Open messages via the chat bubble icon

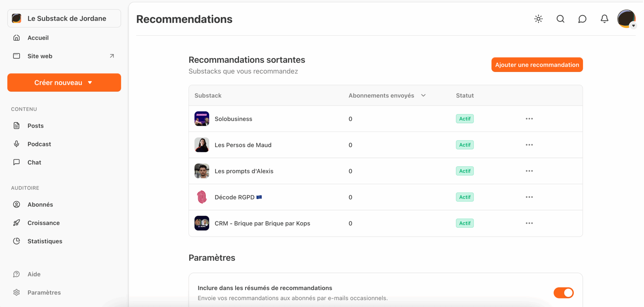click(582, 19)
